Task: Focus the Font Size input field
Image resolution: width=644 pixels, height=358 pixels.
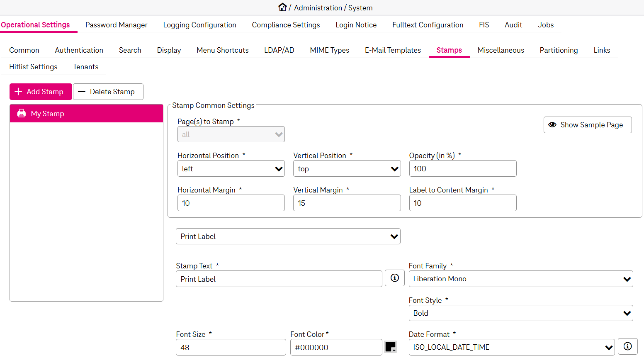Action: 231,347
